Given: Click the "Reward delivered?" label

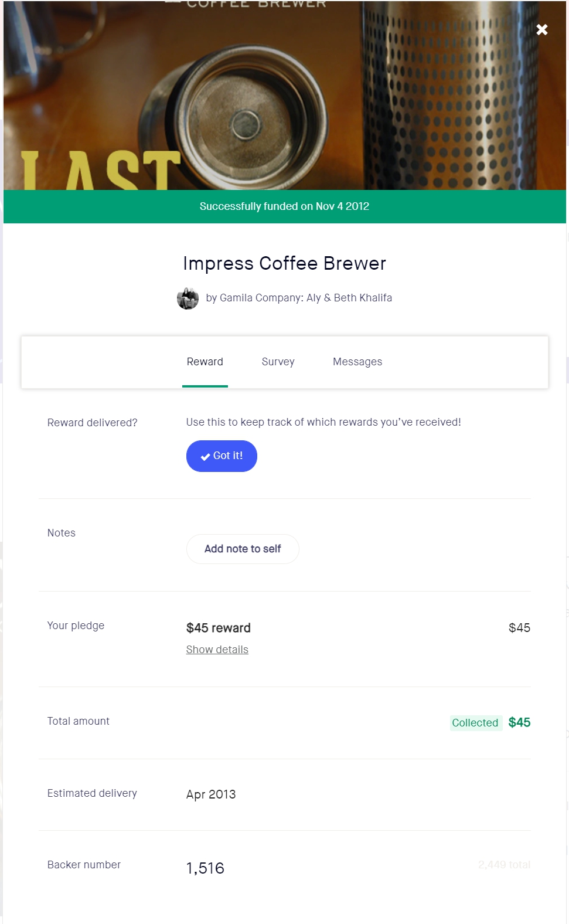Looking at the screenshot, I should tap(93, 423).
